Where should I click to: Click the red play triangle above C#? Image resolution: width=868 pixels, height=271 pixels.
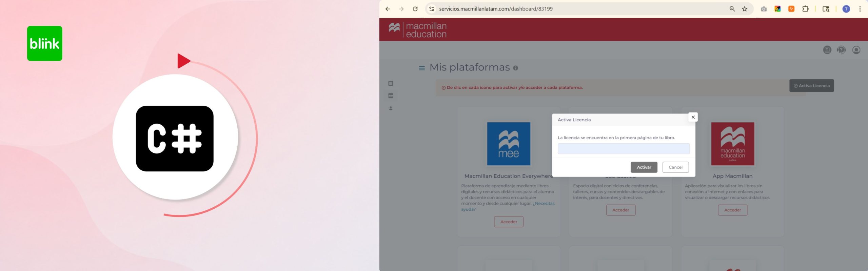tap(184, 61)
